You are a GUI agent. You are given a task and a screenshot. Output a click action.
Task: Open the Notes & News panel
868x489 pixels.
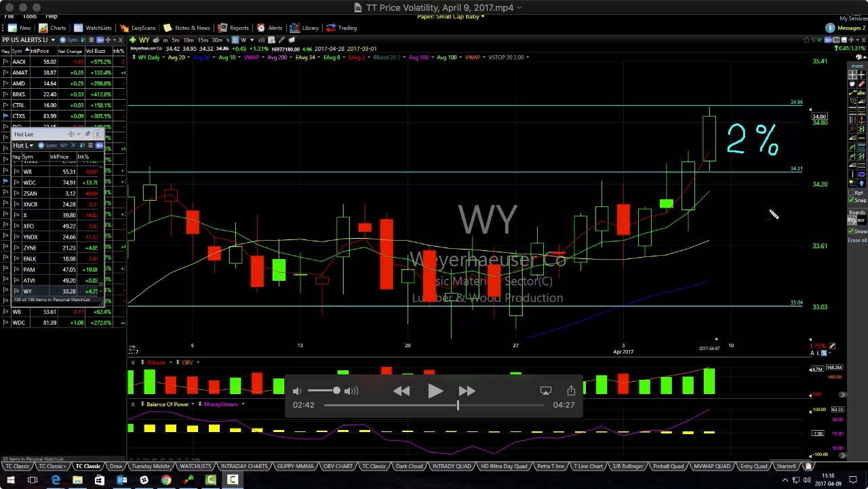point(186,28)
